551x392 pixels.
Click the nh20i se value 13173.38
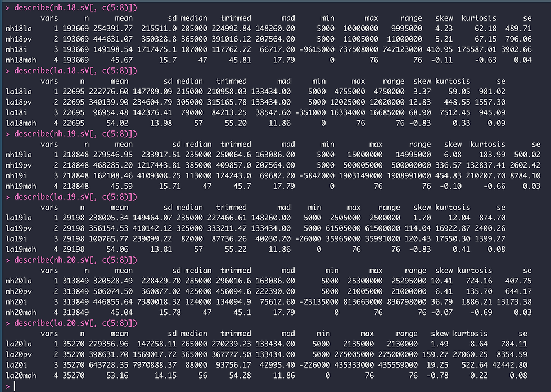[514, 302]
